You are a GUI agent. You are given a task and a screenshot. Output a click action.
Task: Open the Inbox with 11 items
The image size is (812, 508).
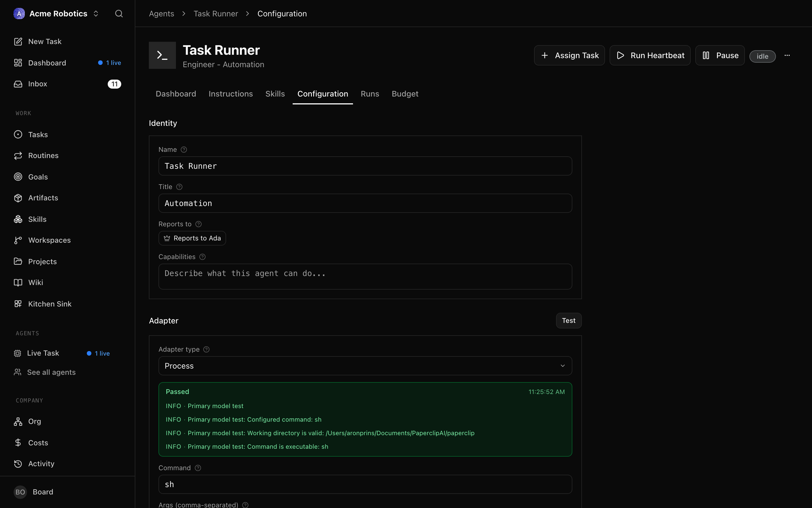[67, 84]
